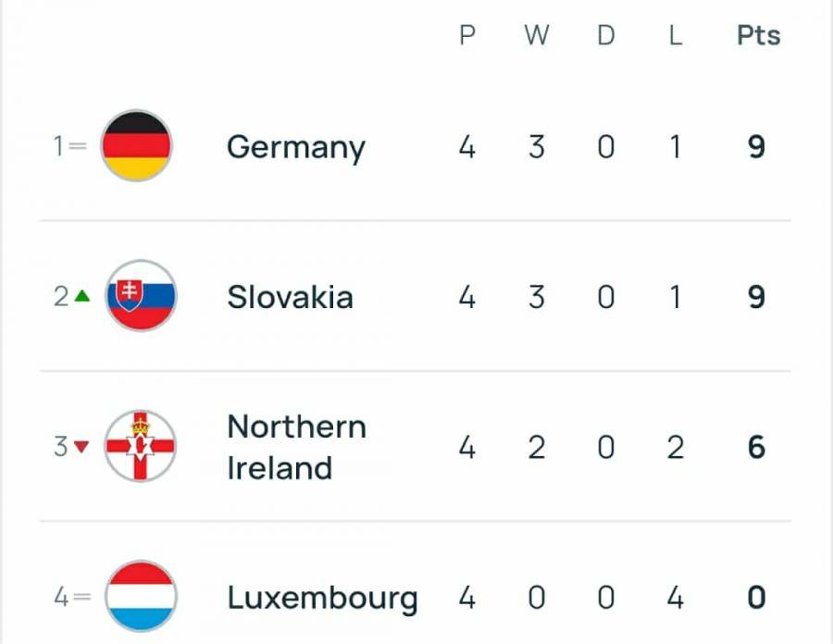
Task: Click the L (losses) column header
Action: (675, 36)
